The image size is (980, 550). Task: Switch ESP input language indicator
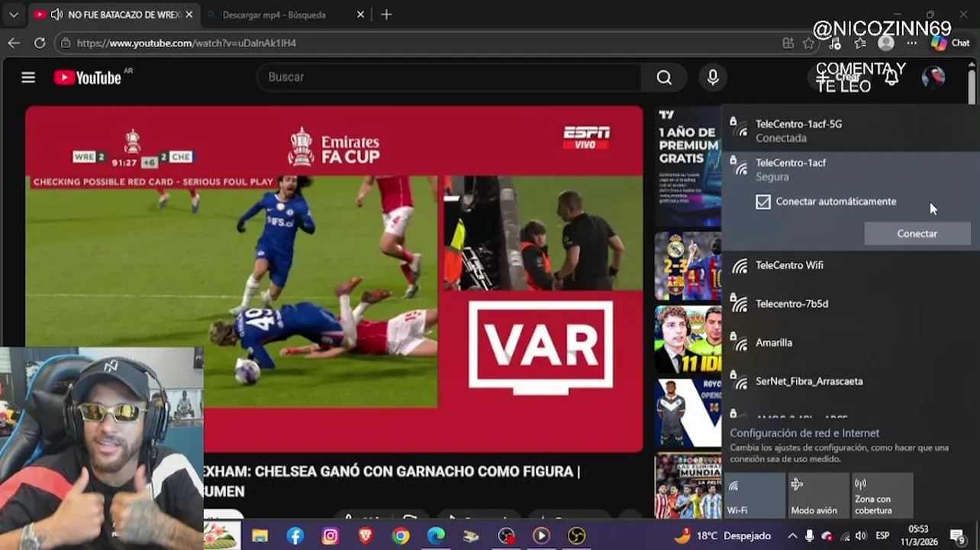[x=882, y=536]
